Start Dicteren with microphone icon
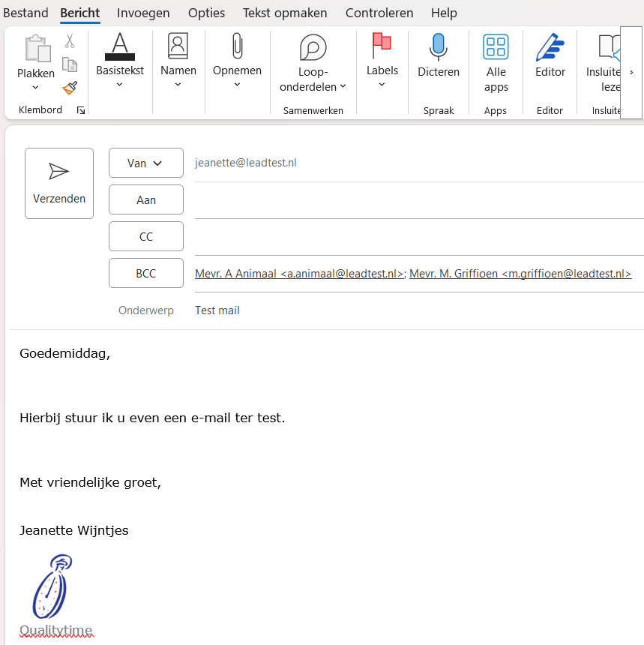Image resolution: width=644 pixels, height=645 pixels. pos(439,46)
